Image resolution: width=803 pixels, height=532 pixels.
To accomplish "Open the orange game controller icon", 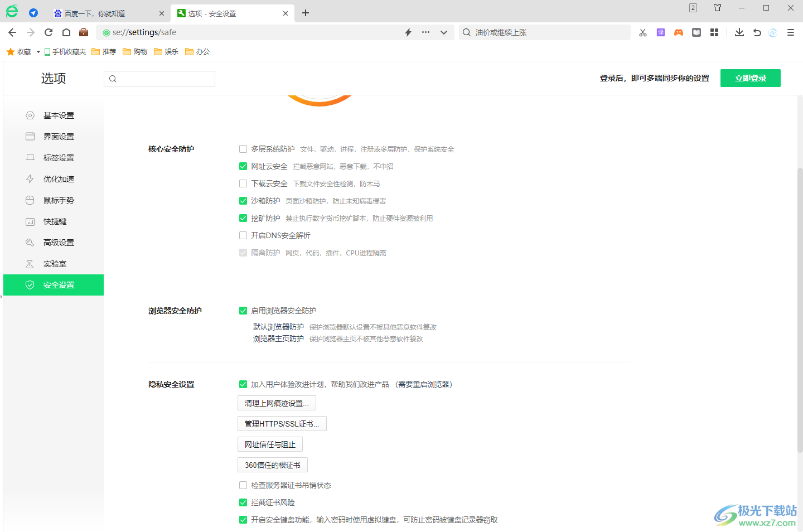I will click(x=679, y=32).
